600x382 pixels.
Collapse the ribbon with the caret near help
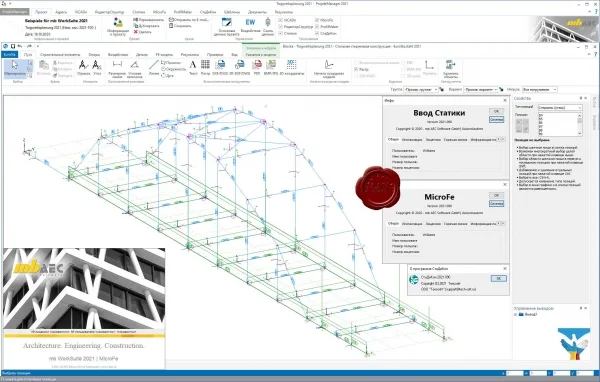pos(589,55)
